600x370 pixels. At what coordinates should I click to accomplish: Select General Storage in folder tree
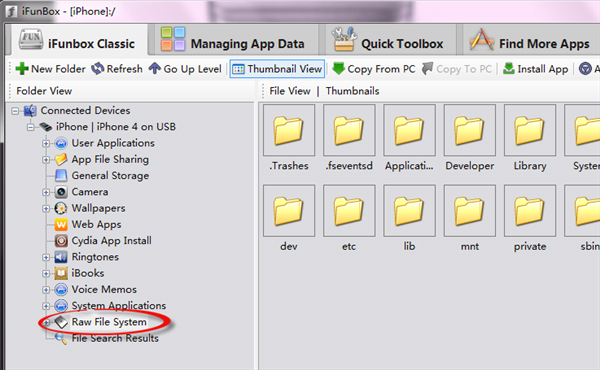[x=110, y=176]
